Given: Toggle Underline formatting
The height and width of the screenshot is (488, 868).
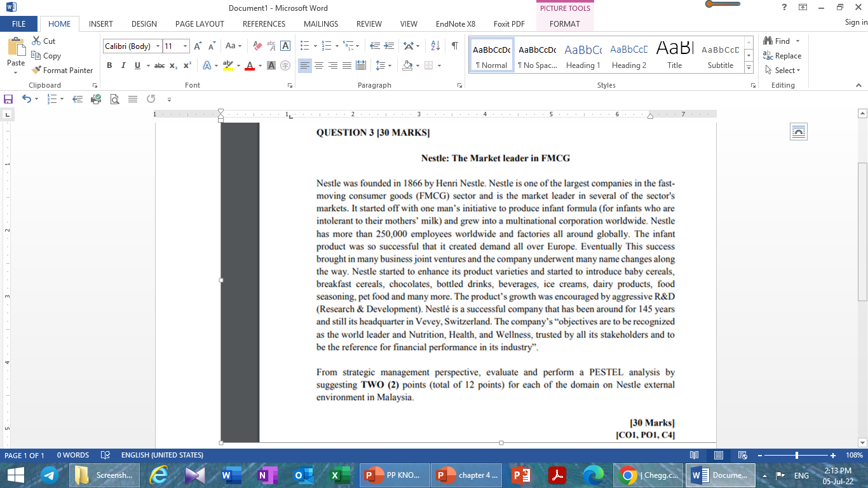Looking at the screenshot, I should [x=137, y=65].
